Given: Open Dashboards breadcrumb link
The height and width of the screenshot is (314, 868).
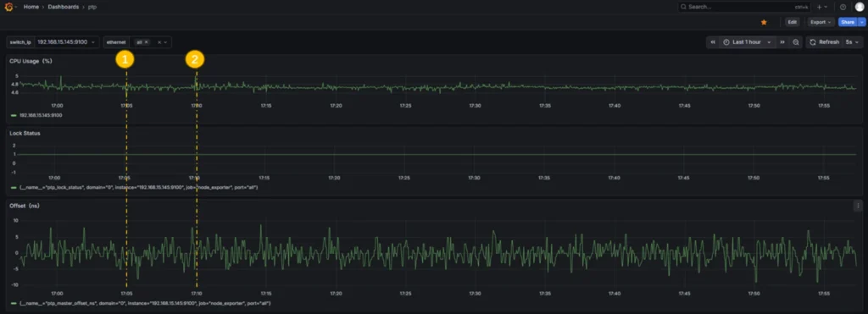Looking at the screenshot, I should click(x=63, y=7).
